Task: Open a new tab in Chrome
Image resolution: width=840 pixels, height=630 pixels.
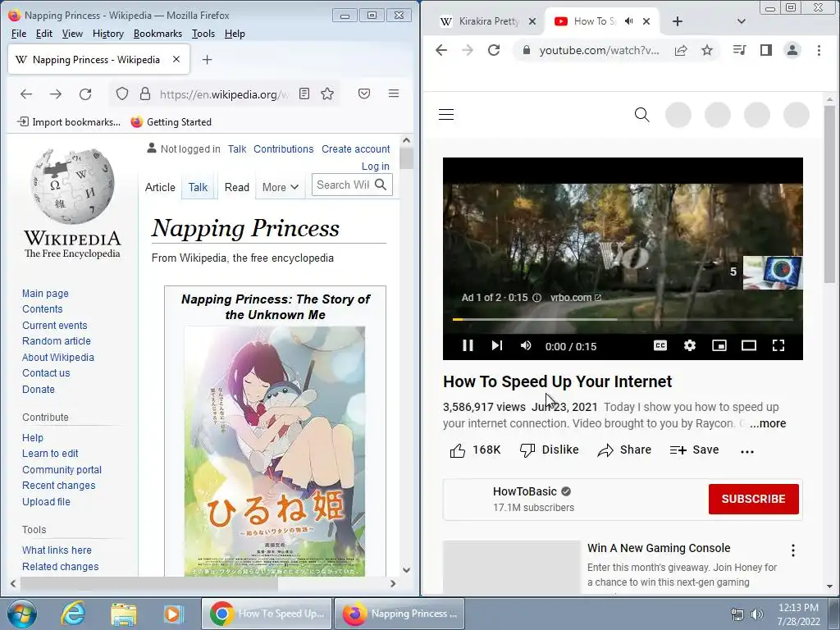Action: (x=677, y=21)
